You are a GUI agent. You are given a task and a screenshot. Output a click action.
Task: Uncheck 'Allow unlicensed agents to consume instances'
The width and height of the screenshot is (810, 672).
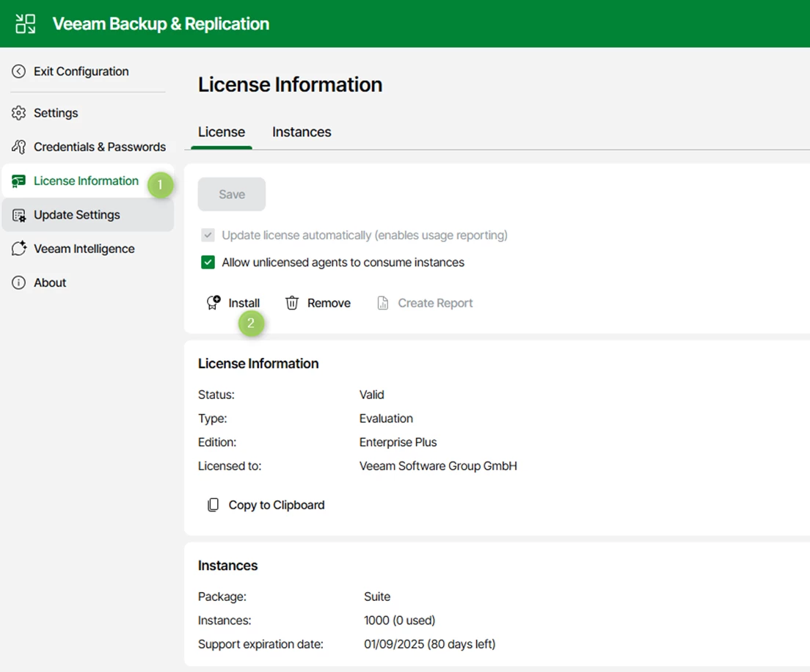coord(208,263)
